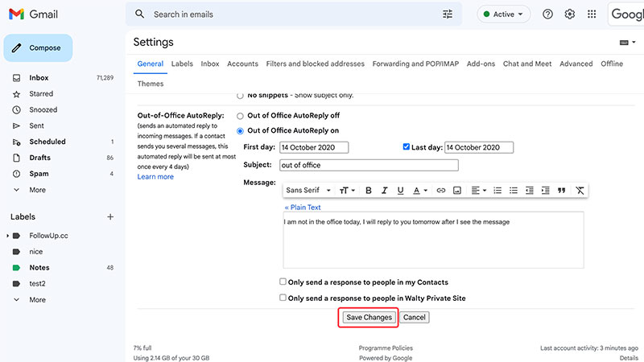Viewport: 644px width, 362px height.
Task: Open Settings gear icon
Action: click(x=570, y=14)
